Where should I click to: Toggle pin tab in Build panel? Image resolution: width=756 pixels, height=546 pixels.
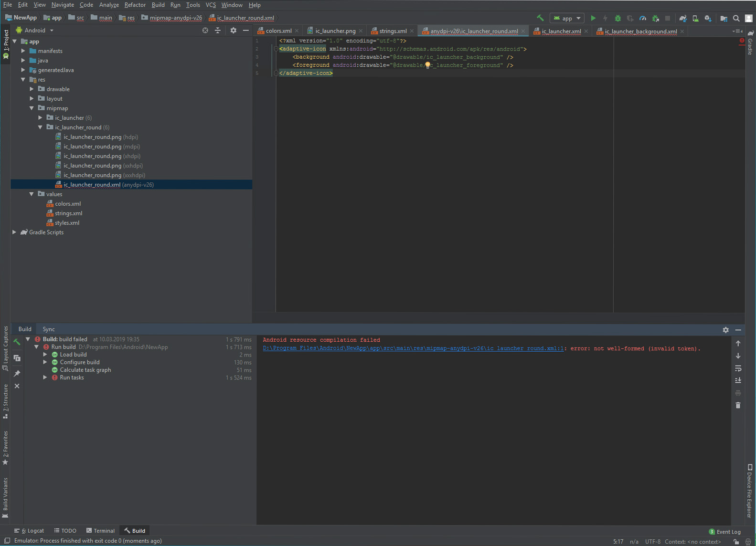pos(17,373)
